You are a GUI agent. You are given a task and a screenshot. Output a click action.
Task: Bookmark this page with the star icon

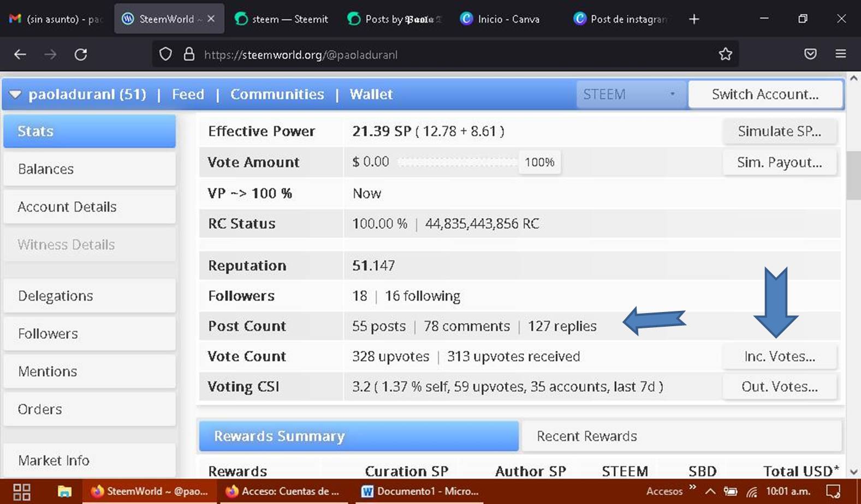point(725,54)
